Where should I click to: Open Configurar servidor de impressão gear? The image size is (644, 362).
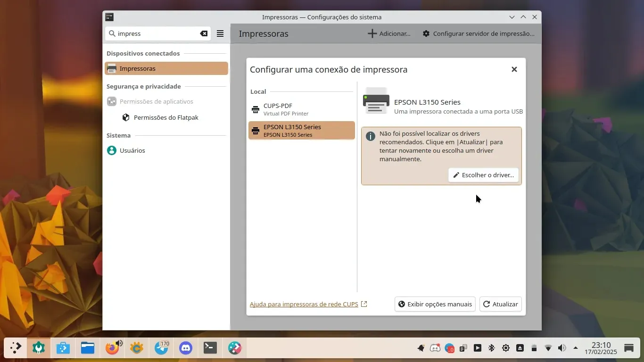(426, 33)
